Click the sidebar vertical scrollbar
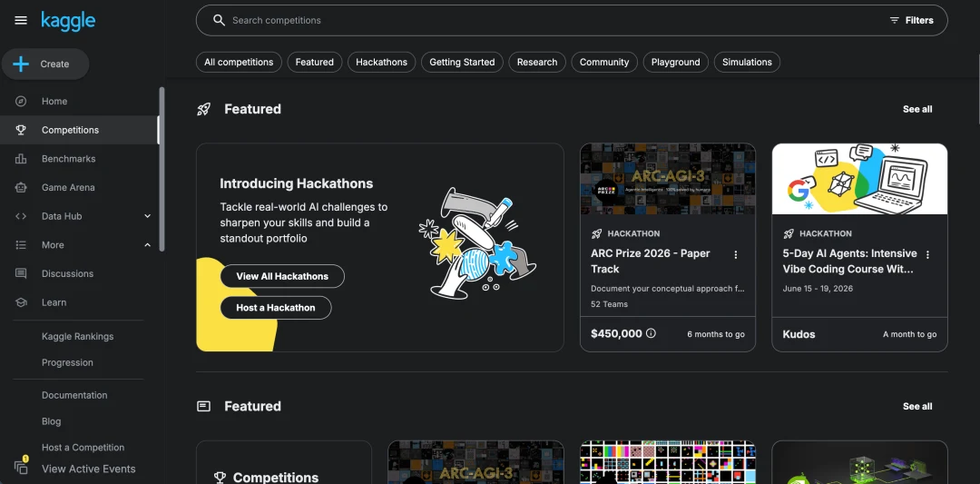 pyautogui.click(x=162, y=169)
